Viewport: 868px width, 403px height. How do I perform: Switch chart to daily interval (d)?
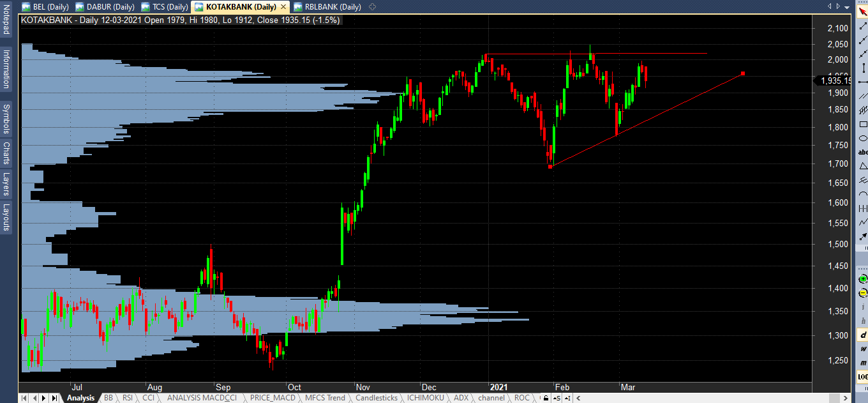point(863,335)
